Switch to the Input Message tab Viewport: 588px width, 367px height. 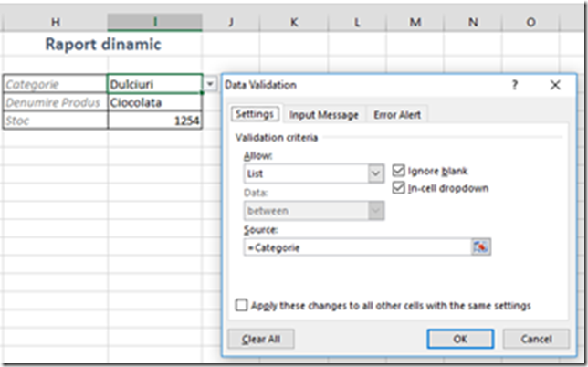(x=323, y=114)
